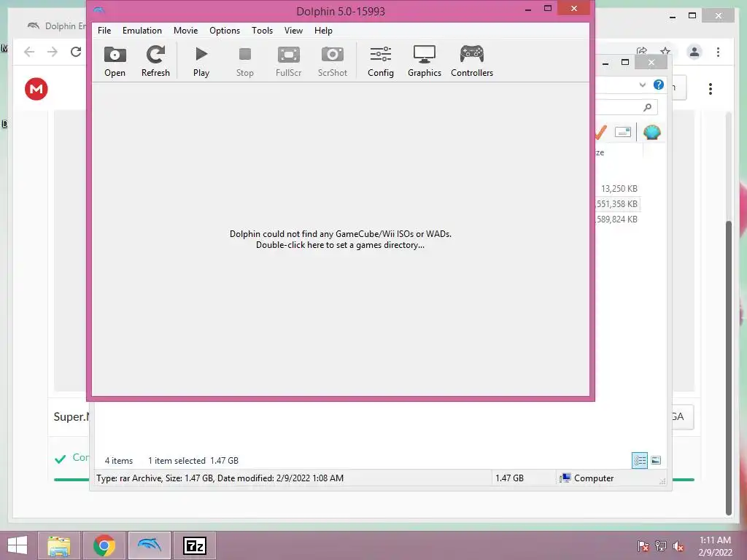Open Dolphin Graphics settings
Screen dimensions: 747x560
point(425,61)
